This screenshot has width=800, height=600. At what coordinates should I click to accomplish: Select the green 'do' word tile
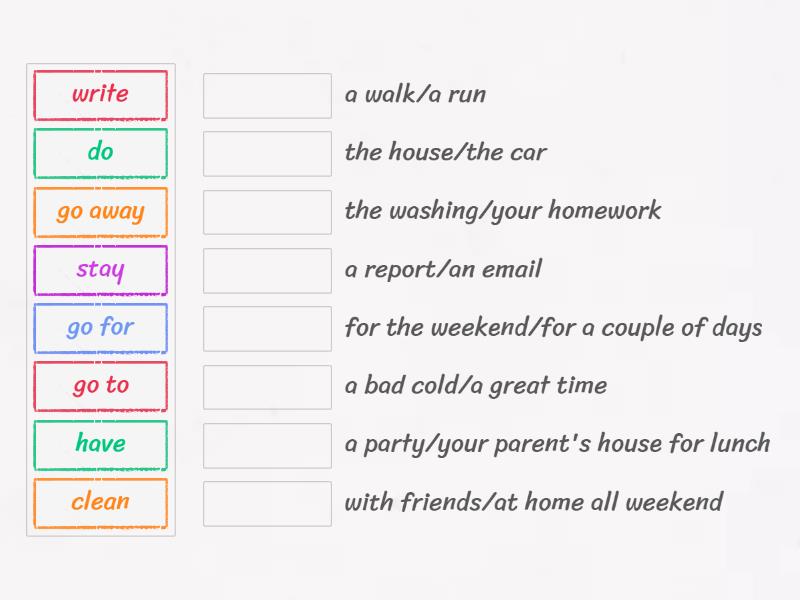(100, 153)
